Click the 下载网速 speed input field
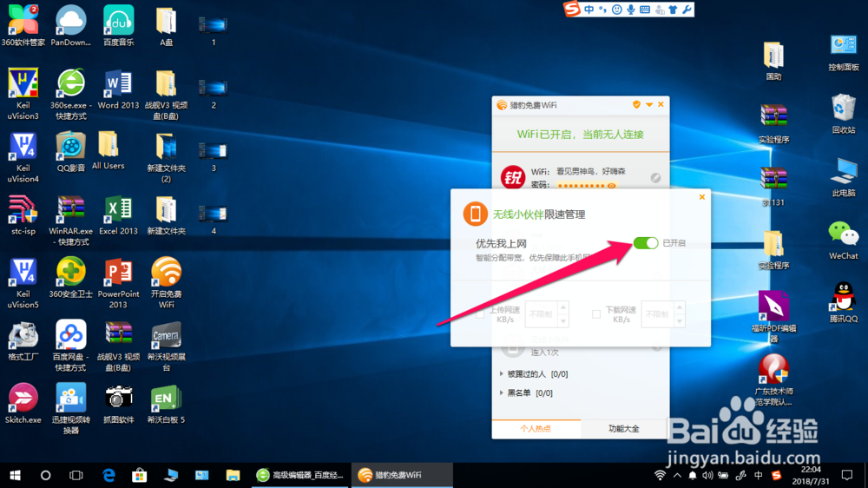The height and width of the screenshot is (488, 868). click(657, 314)
